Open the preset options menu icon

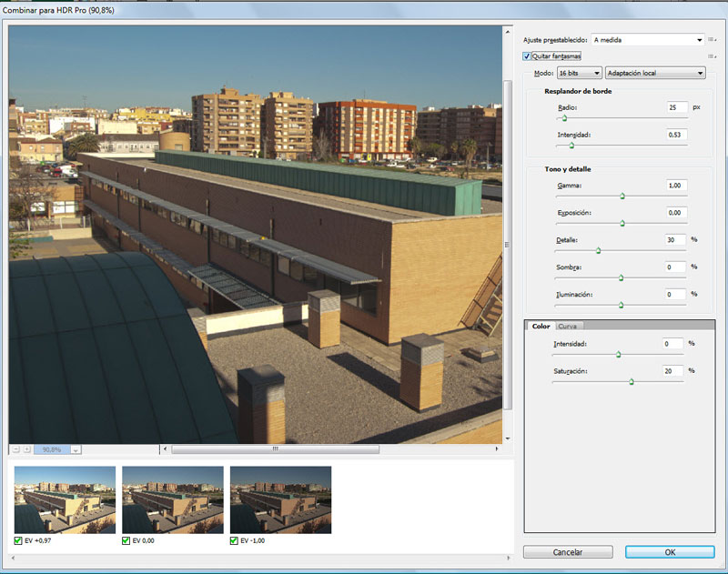713,40
